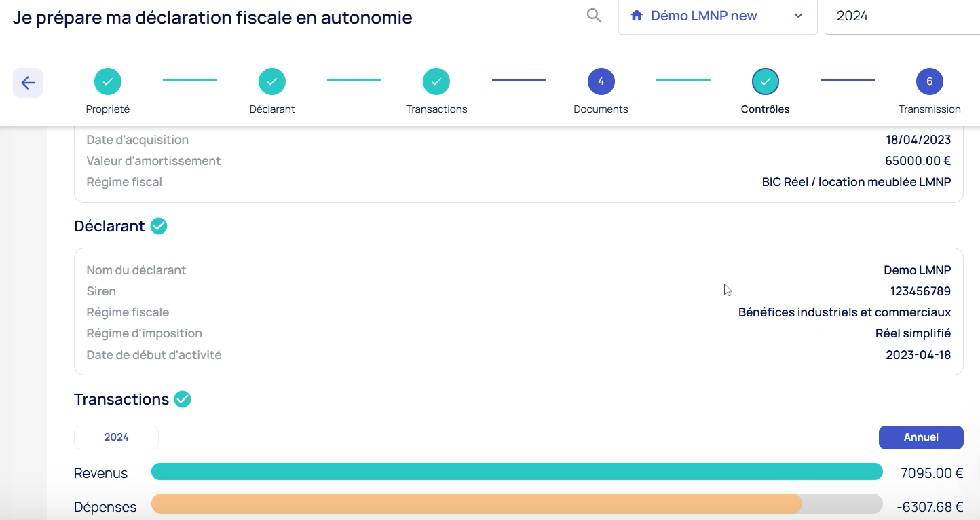Click the Transmission step label

point(929,109)
